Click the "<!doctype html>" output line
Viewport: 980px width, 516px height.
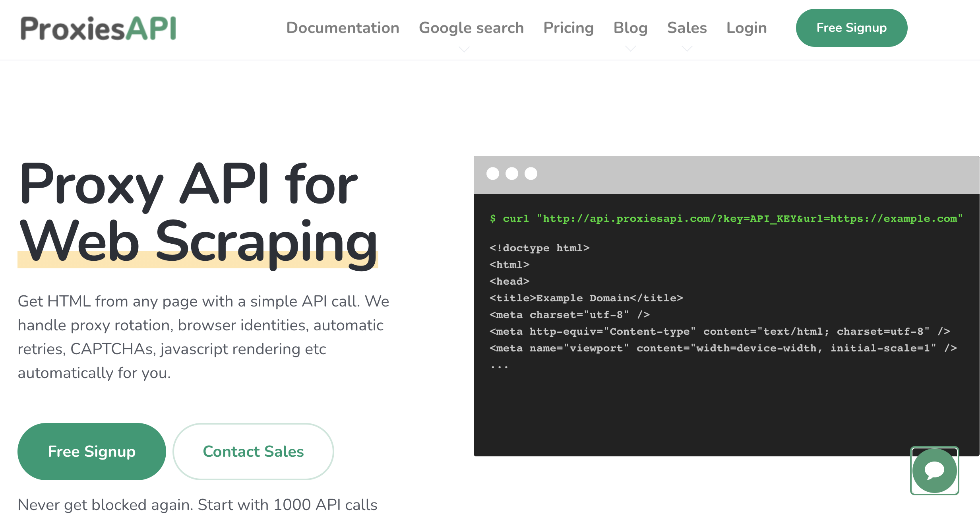click(539, 248)
